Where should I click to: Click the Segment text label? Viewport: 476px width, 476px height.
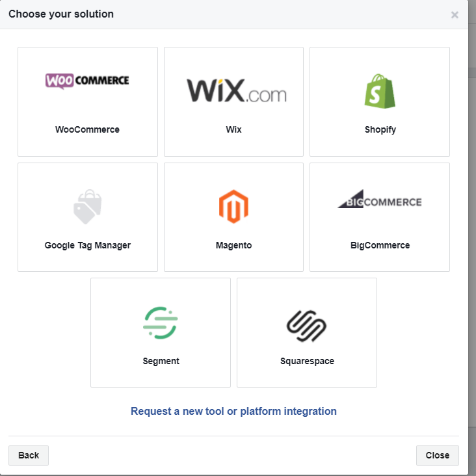(x=161, y=361)
